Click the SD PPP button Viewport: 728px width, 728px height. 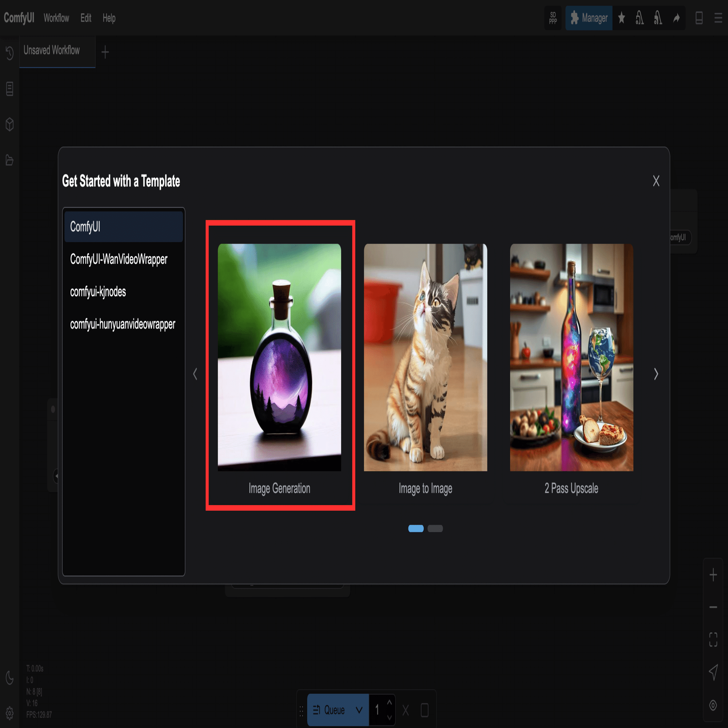tap(553, 18)
